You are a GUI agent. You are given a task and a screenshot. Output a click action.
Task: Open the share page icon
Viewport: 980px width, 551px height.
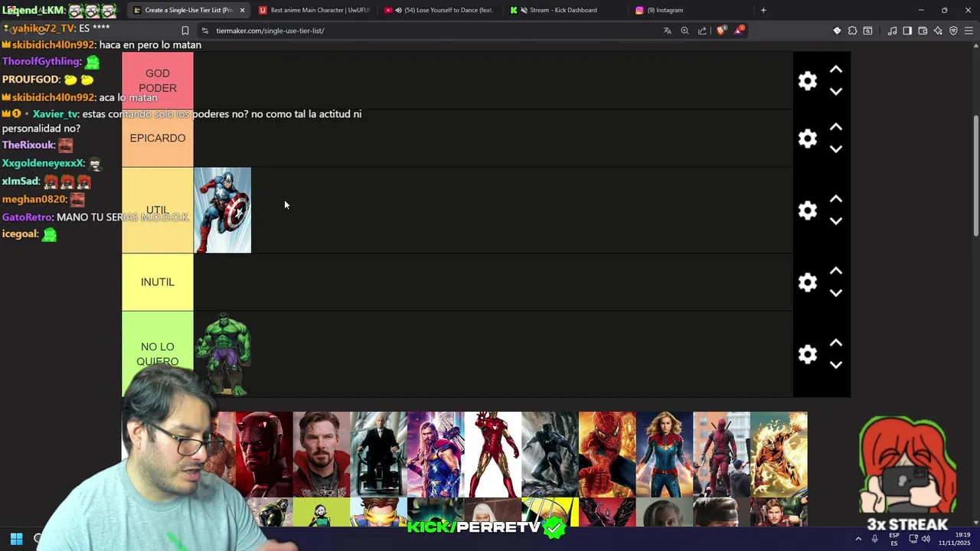click(x=702, y=31)
